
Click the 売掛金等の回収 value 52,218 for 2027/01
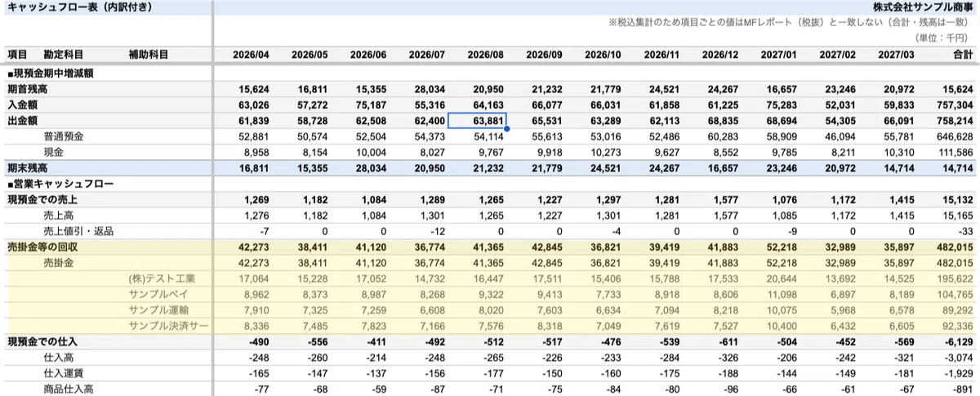click(x=782, y=247)
